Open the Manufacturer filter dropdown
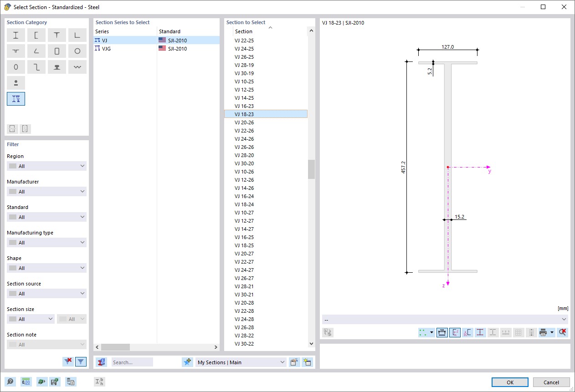The width and height of the screenshot is (575, 392). click(x=46, y=191)
